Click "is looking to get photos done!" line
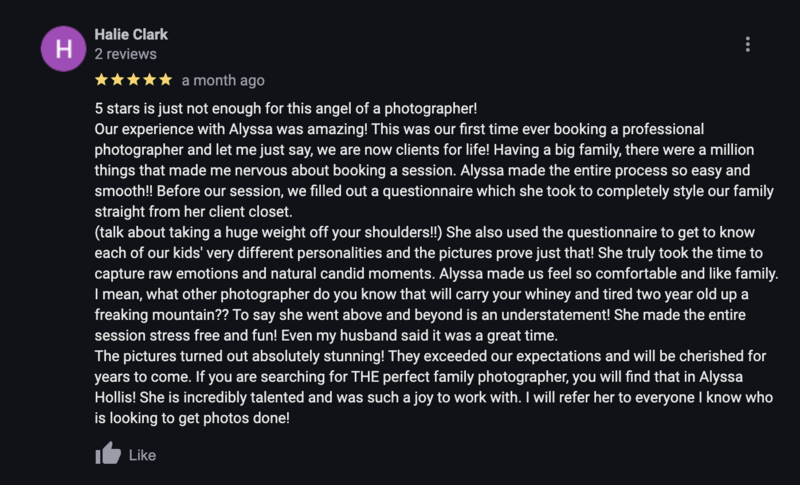The image size is (800, 485). [x=192, y=418]
